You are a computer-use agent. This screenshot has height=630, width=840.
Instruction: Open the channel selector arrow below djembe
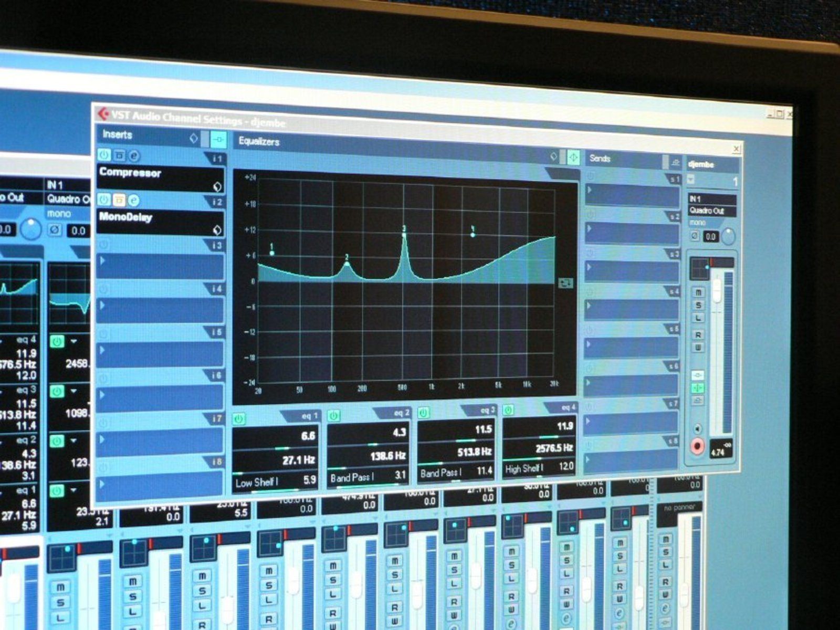tap(691, 180)
